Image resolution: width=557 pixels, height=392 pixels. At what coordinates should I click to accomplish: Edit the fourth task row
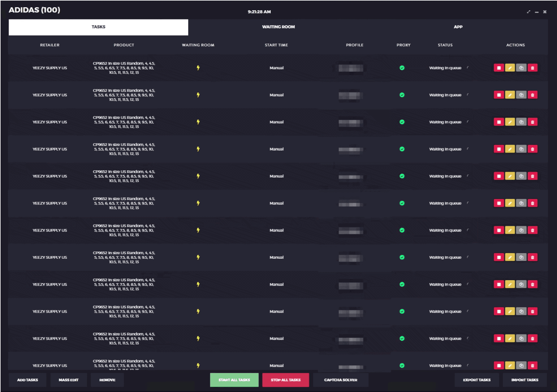[510, 149]
